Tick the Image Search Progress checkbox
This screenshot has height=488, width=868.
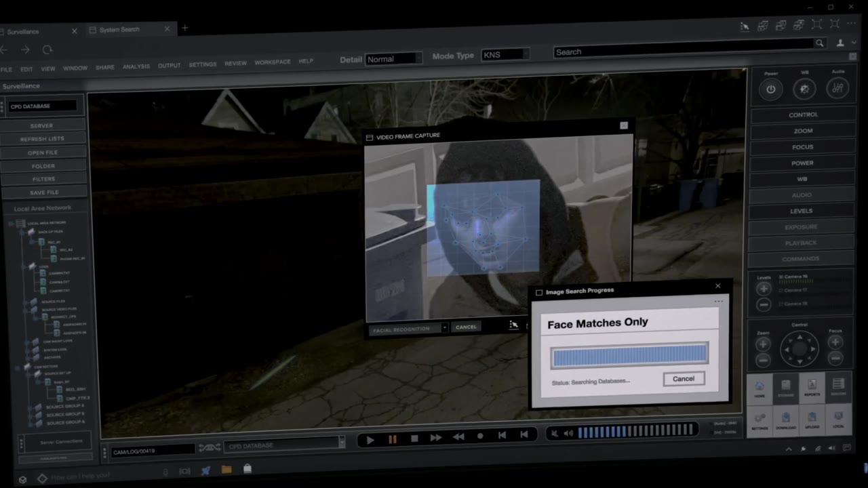pyautogui.click(x=539, y=293)
